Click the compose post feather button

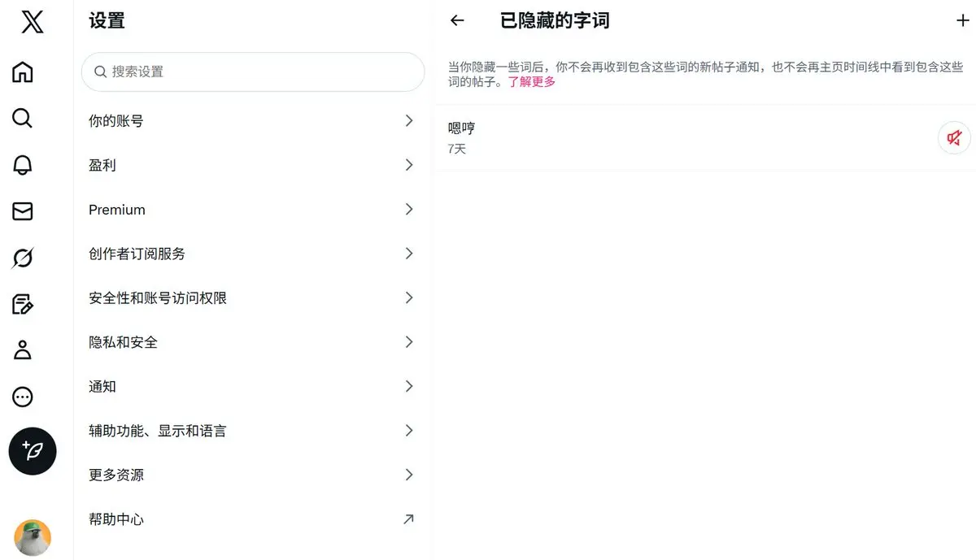point(33,451)
